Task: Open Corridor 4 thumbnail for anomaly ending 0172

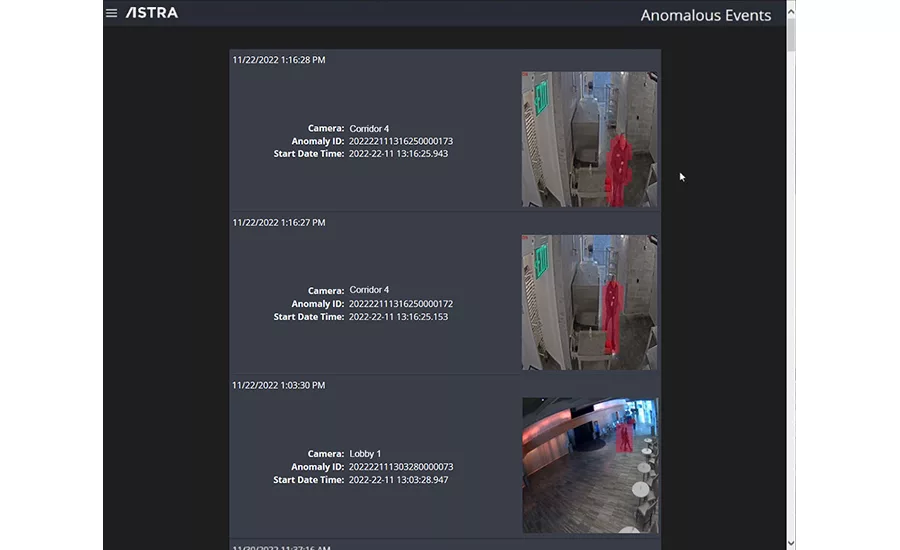Action: (x=589, y=302)
